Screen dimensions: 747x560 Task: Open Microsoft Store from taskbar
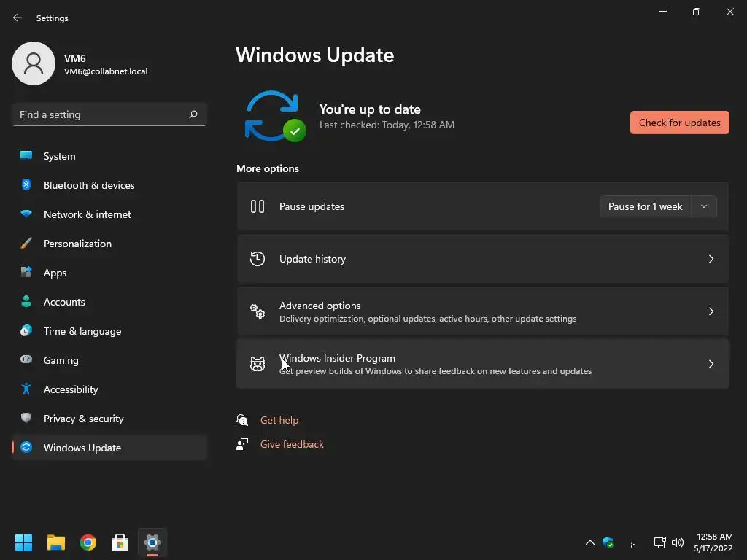(120, 542)
